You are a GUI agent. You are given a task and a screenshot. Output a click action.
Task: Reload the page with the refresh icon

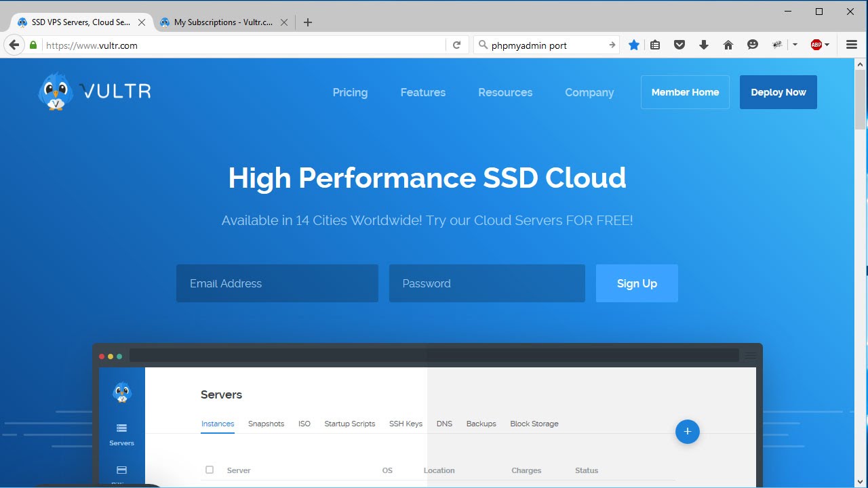pyautogui.click(x=457, y=45)
